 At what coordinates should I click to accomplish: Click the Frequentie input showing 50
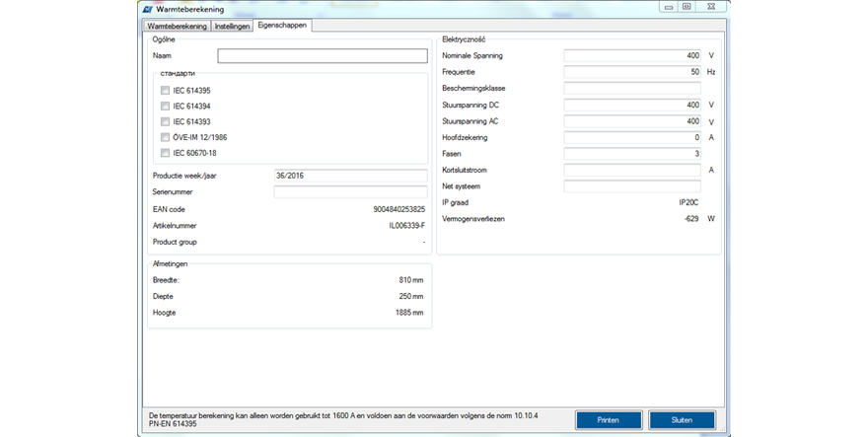coord(632,72)
